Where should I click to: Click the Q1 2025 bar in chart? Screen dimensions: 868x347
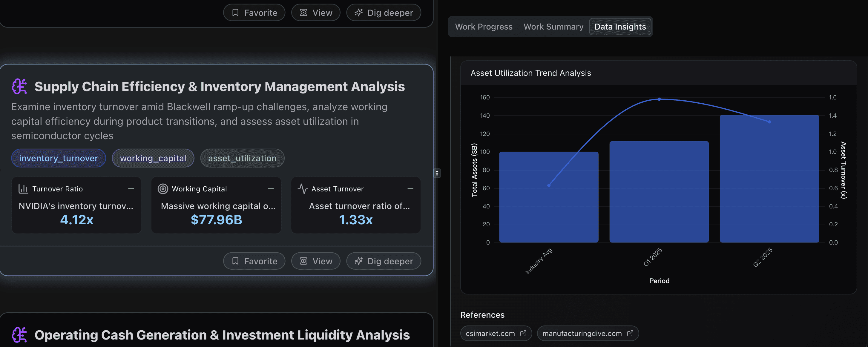[x=659, y=192]
